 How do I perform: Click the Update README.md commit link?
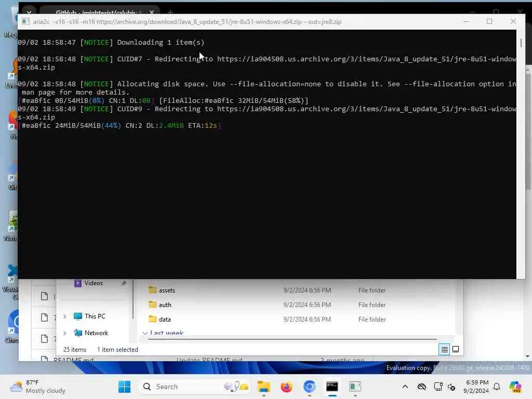click(x=209, y=360)
